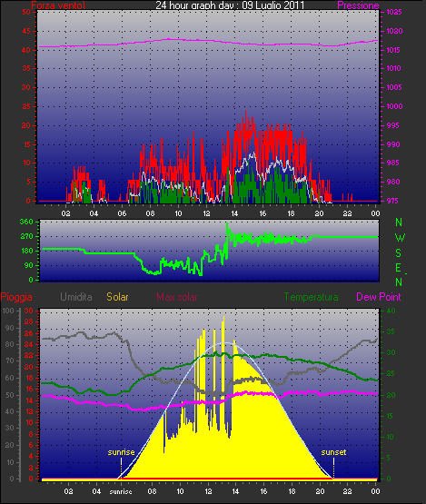426x504 pixels.
Task: Click pressure axis value 1000
Action: (394, 106)
